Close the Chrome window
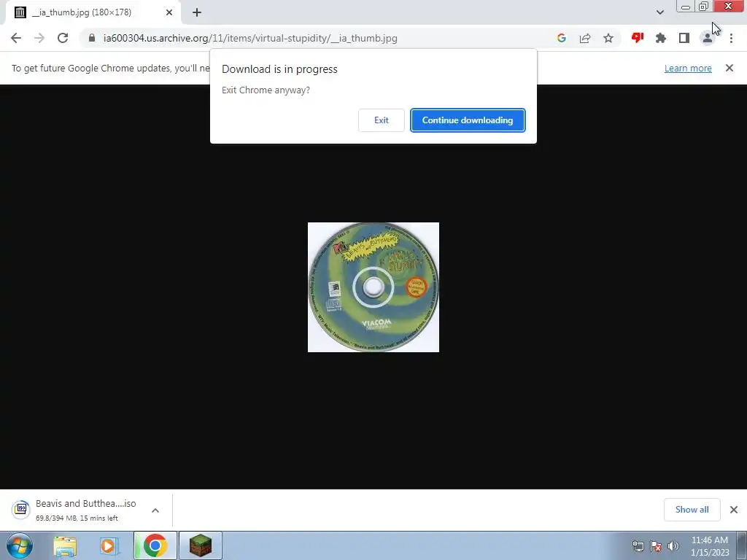Viewport: 747px width, 560px height. [x=729, y=6]
